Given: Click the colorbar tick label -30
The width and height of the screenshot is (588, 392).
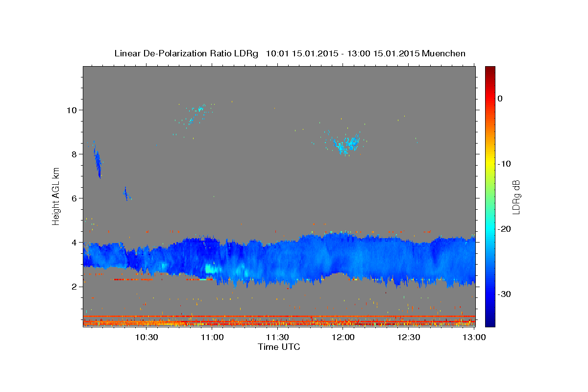Looking at the screenshot, I should (x=505, y=294).
